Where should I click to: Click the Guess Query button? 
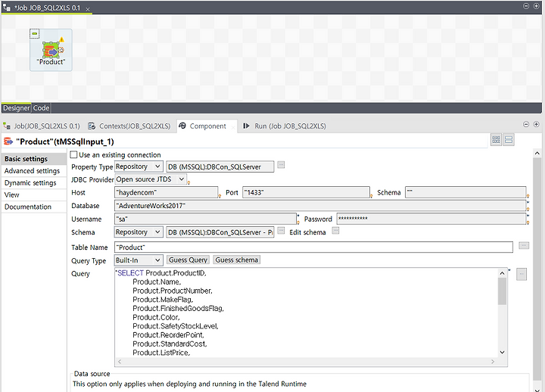pos(188,260)
